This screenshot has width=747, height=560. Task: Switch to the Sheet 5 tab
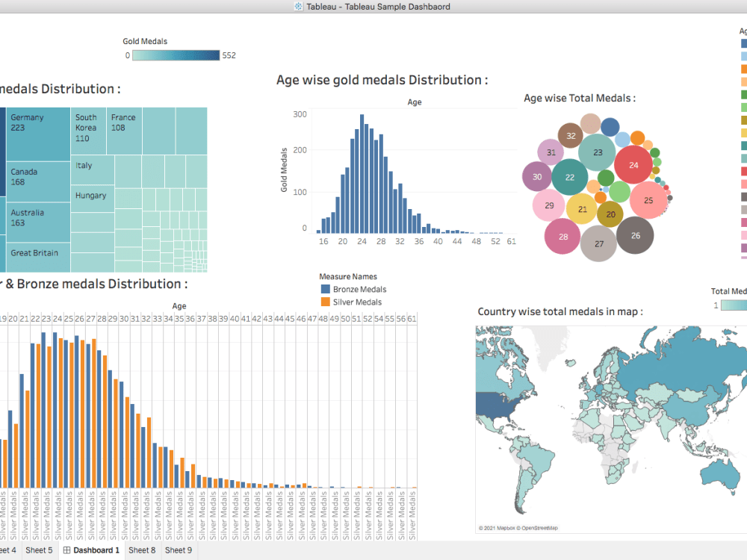click(x=39, y=550)
